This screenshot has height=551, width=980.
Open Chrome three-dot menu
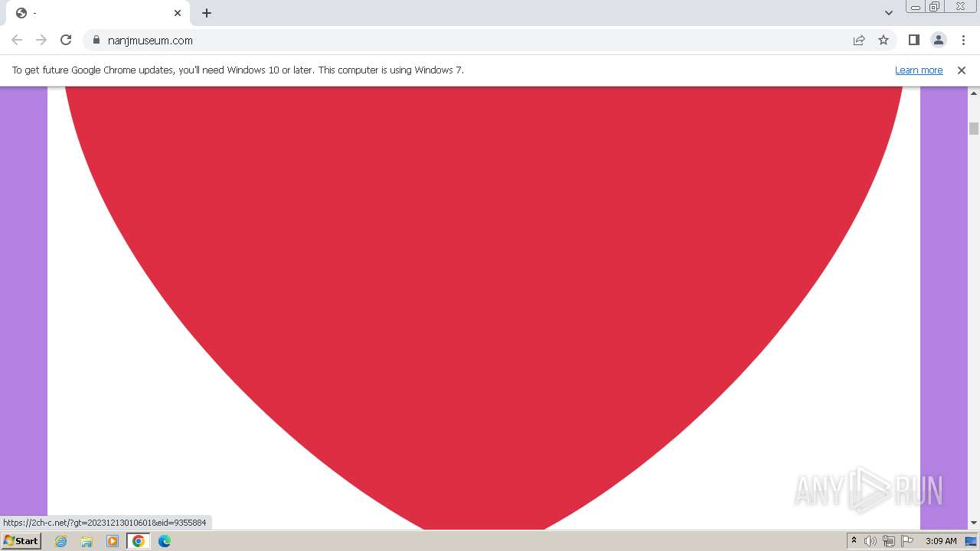pos(963,40)
